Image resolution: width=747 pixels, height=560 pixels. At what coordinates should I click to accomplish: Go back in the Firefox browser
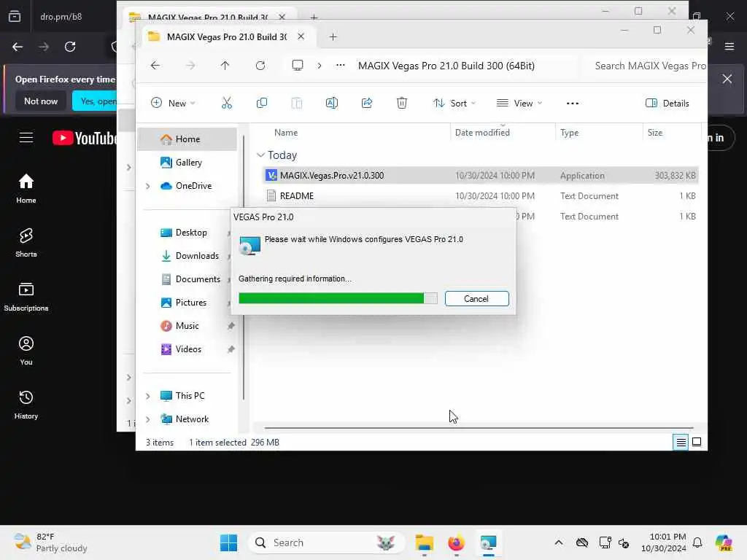tap(18, 47)
